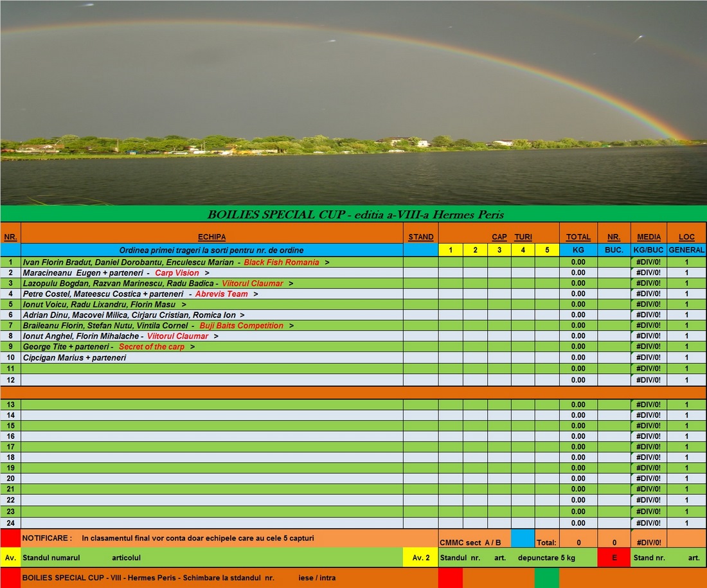Click the red cell beside NOTIFICARE

(10, 538)
